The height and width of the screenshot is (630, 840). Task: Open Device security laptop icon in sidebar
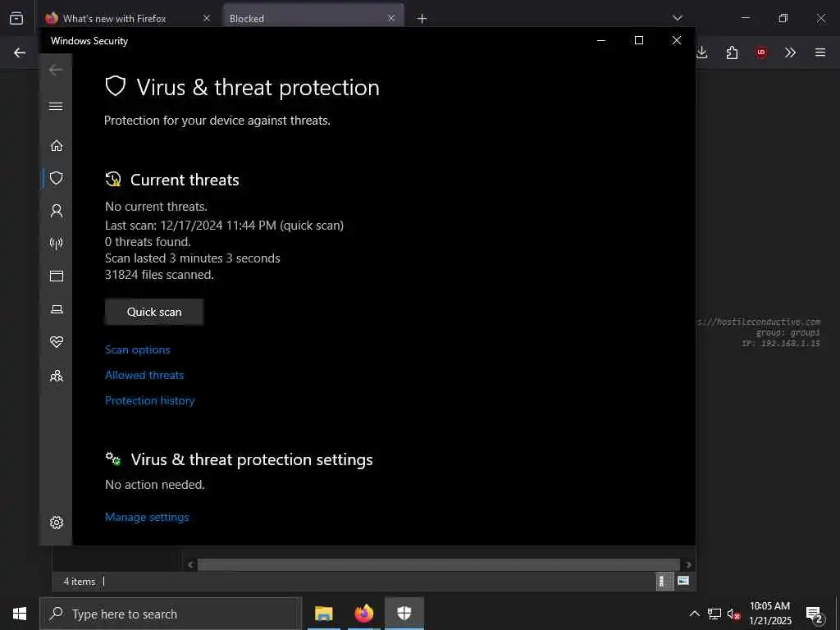pos(57,309)
